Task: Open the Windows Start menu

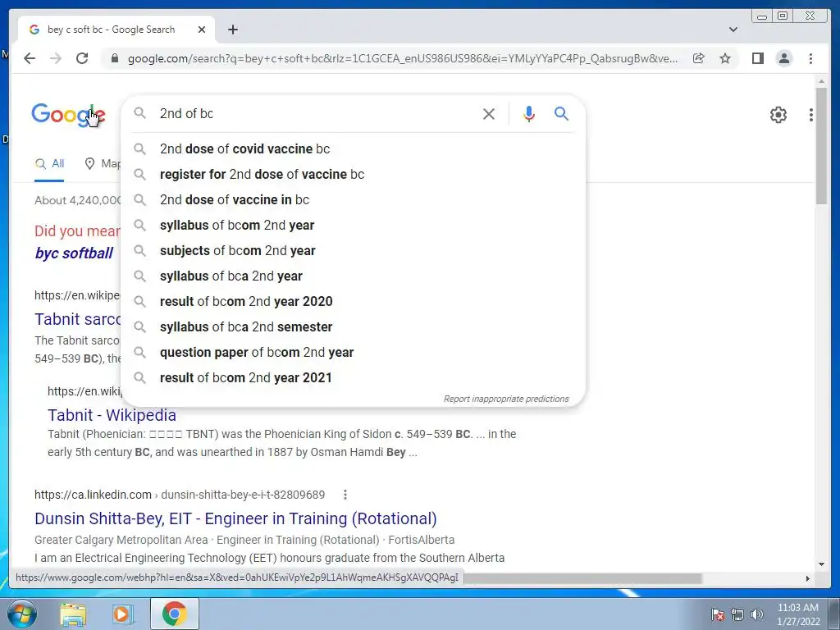Action: [x=22, y=614]
